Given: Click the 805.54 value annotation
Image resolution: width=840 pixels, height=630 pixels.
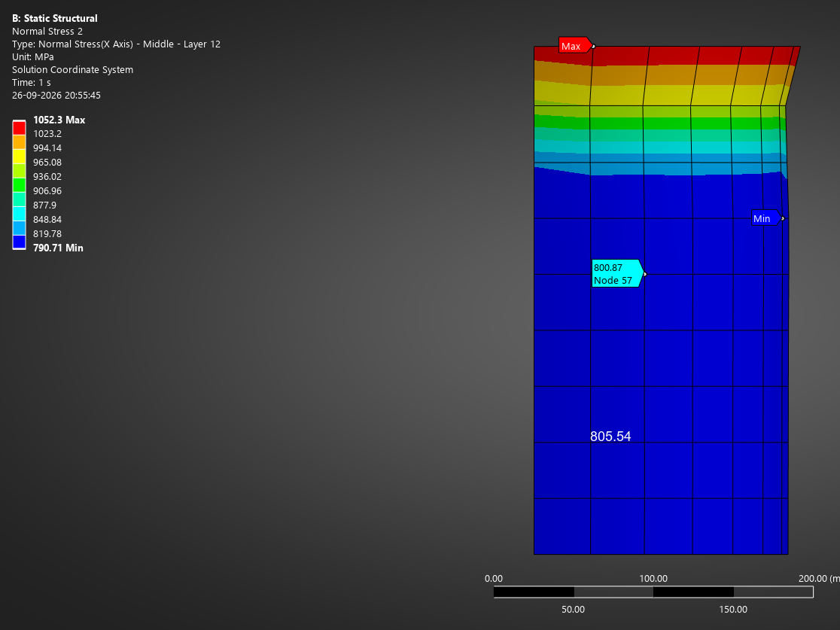Looking at the screenshot, I should (x=610, y=436).
